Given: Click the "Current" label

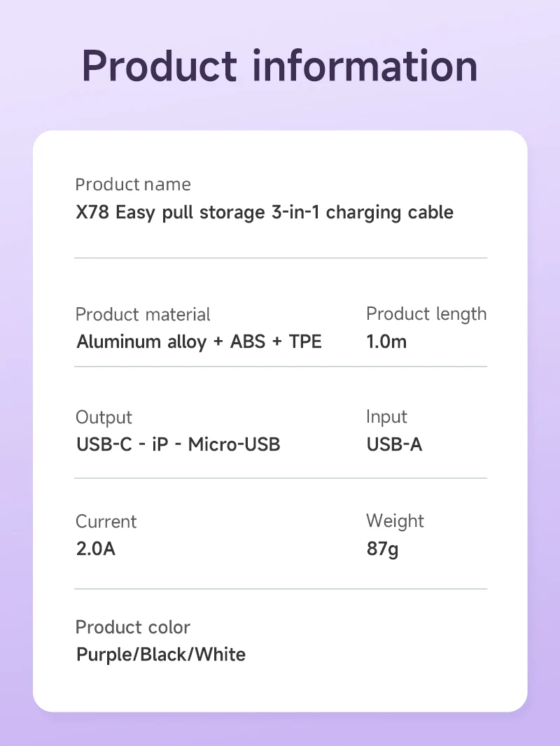Looking at the screenshot, I should coord(106,521).
